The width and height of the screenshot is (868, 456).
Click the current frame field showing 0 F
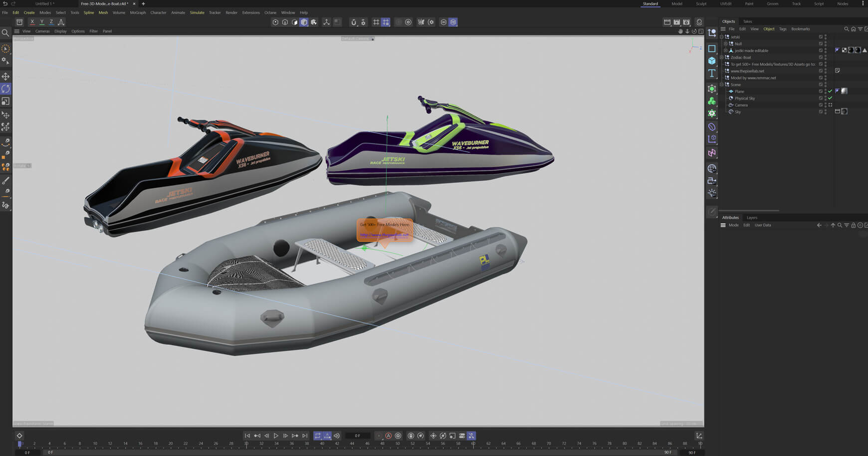click(x=357, y=436)
